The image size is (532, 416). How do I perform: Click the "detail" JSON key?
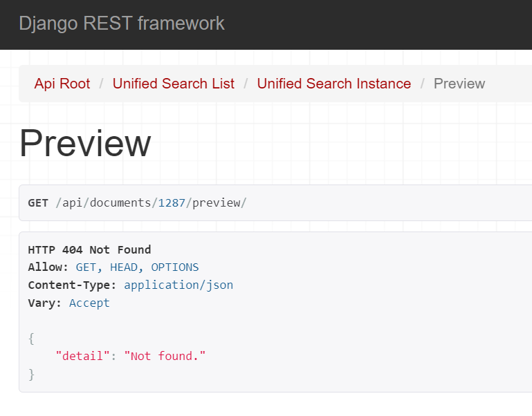pos(82,356)
